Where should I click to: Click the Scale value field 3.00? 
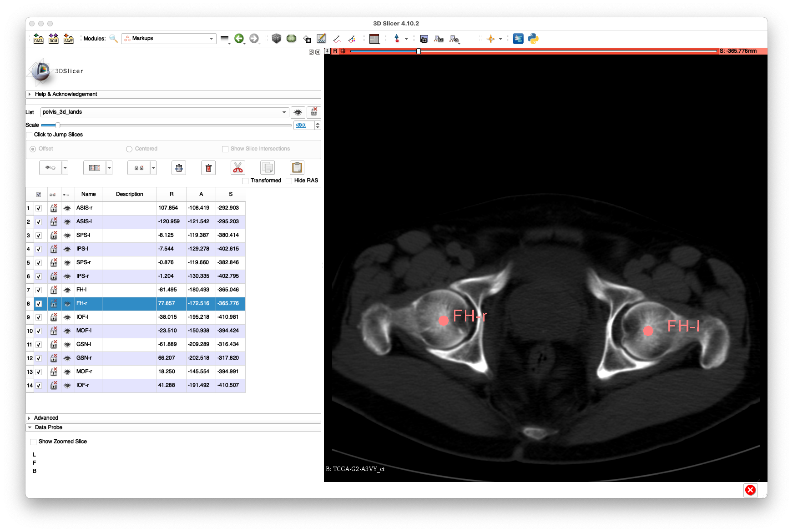click(x=304, y=125)
